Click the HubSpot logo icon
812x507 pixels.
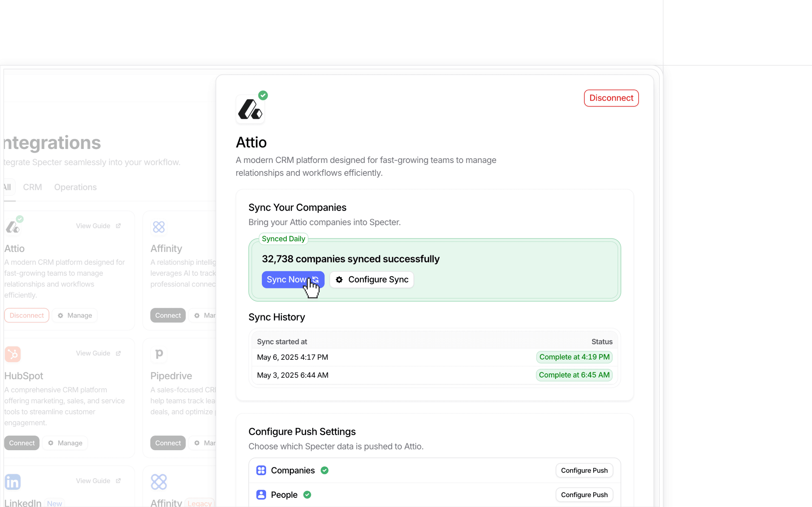tap(13, 354)
